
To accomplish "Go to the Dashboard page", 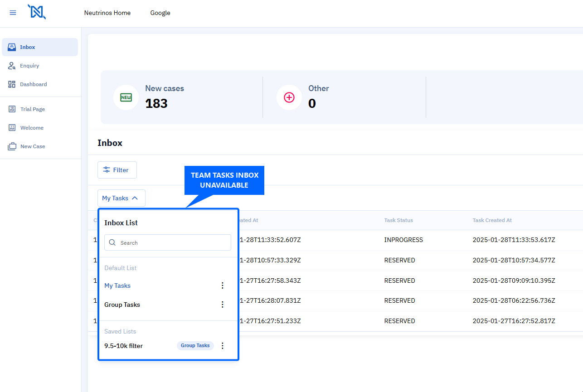I will [33, 84].
